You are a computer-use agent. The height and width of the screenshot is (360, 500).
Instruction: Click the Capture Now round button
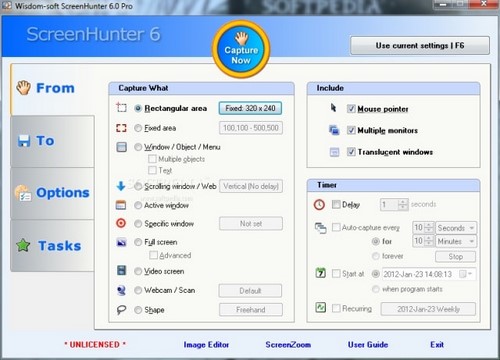(241, 49)
